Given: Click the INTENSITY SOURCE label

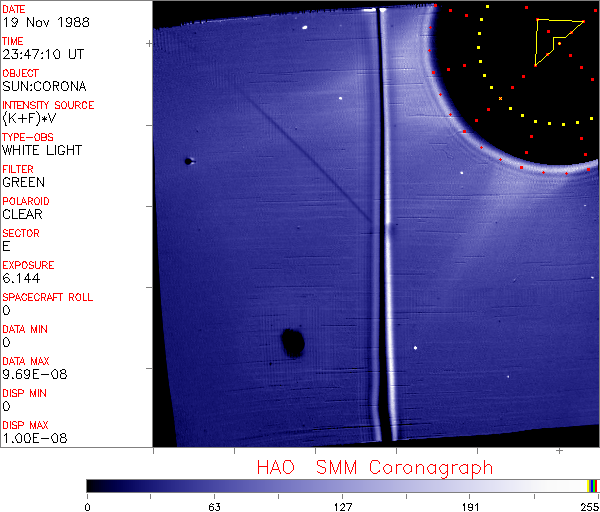Looking at the screenshot, I should pyautogui.click(x=48, y=105).
